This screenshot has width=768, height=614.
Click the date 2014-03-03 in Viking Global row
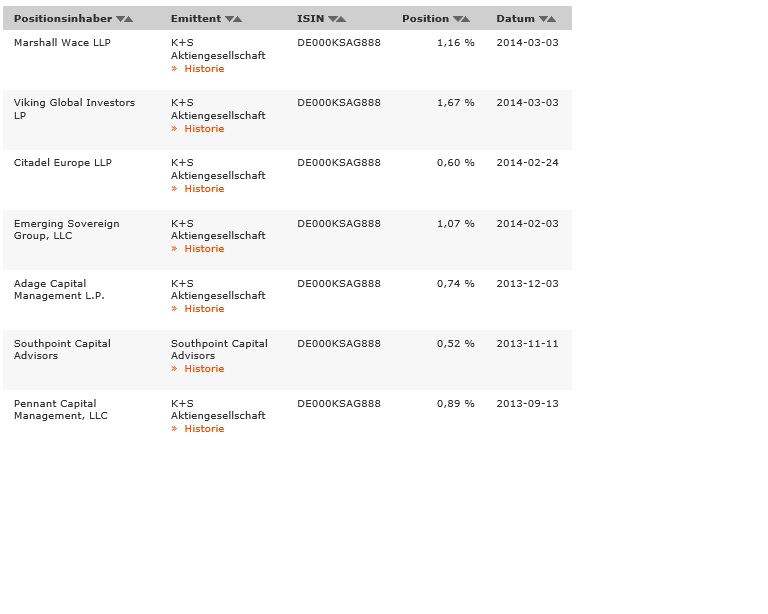pyautogui.click(x=528, y=103)
